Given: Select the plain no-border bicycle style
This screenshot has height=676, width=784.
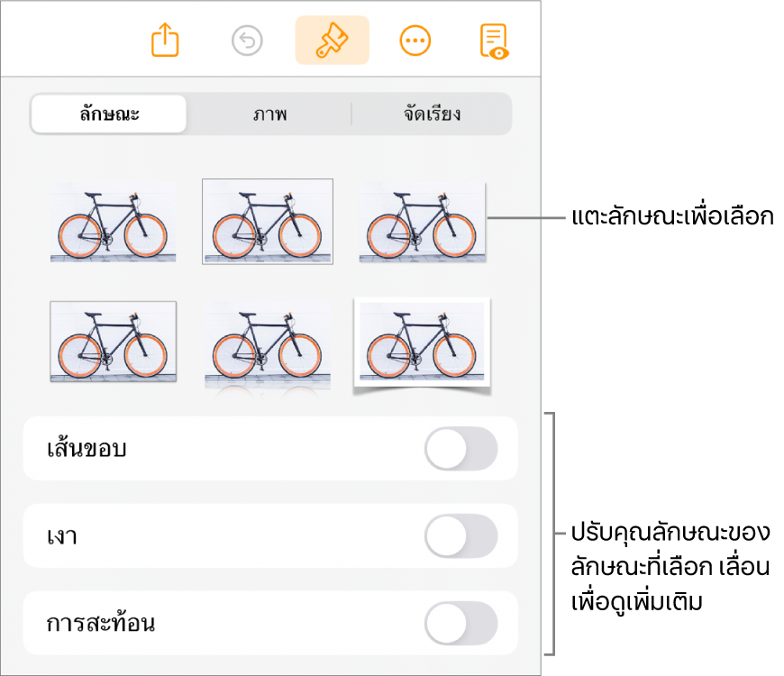Looking at the screenshot, I should click(x=113, y=222).
